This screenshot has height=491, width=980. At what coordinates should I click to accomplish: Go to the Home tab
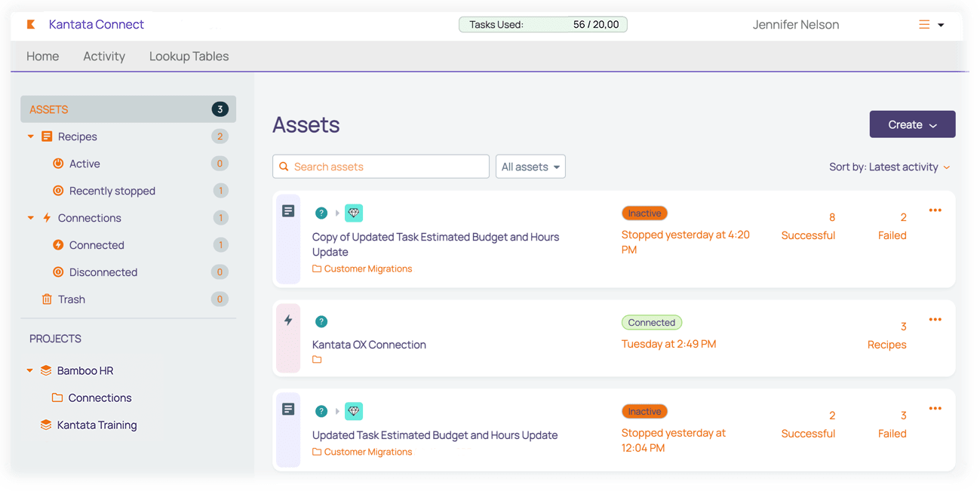43,56
